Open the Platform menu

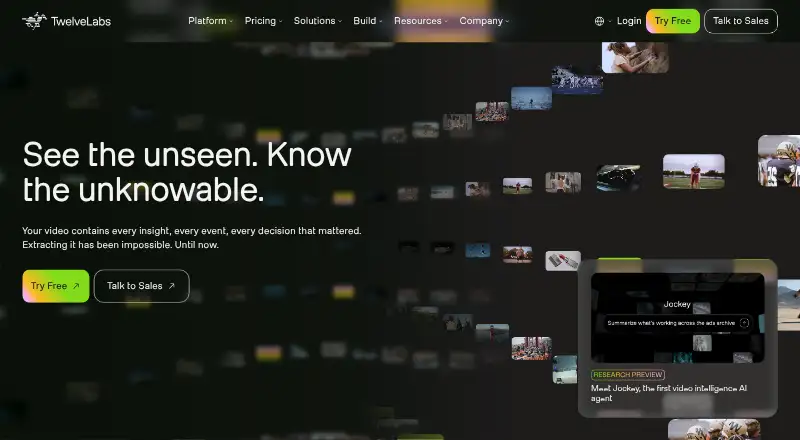tap(210, 21)
